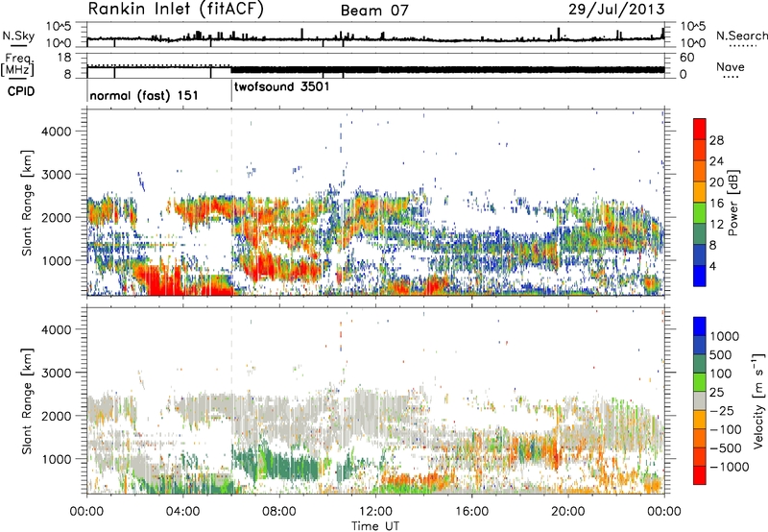Click the 'Time UT' axis title
This screenshot has height=532, width=768.
(x=375, y=525)
